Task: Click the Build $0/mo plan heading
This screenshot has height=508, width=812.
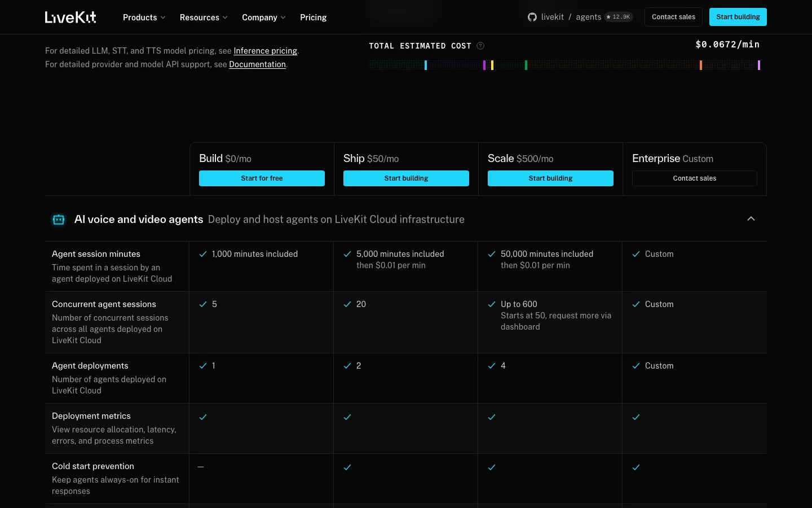Action: (225, 159)
